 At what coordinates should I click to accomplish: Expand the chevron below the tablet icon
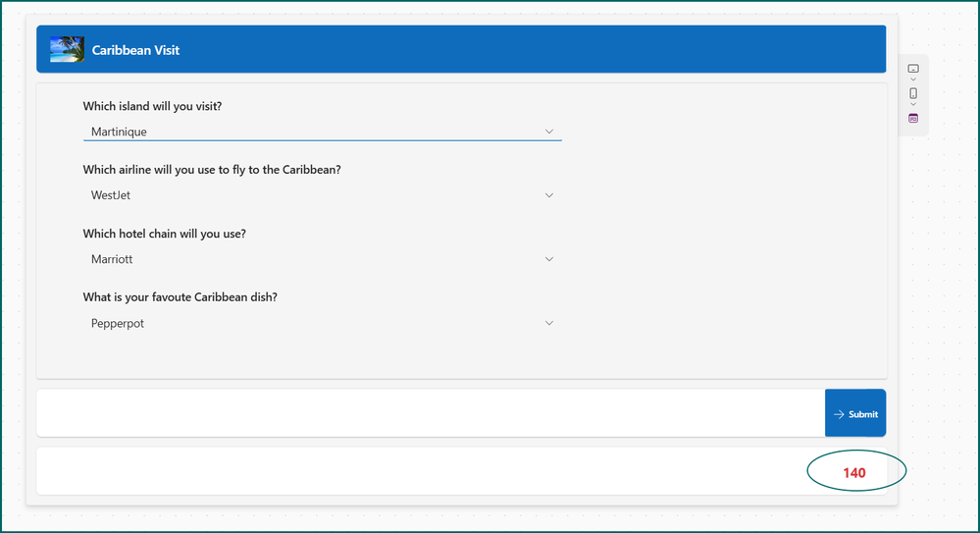click(913, 80)
